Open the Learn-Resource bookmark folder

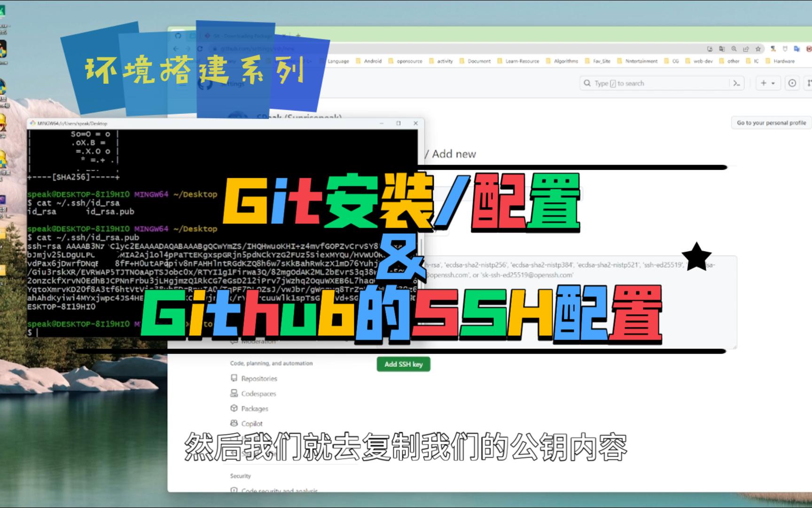518,61
